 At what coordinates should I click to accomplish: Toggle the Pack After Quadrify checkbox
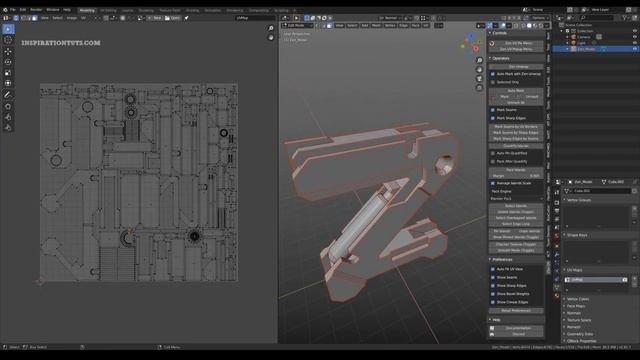pyautogui.click(x=493, y=161)
